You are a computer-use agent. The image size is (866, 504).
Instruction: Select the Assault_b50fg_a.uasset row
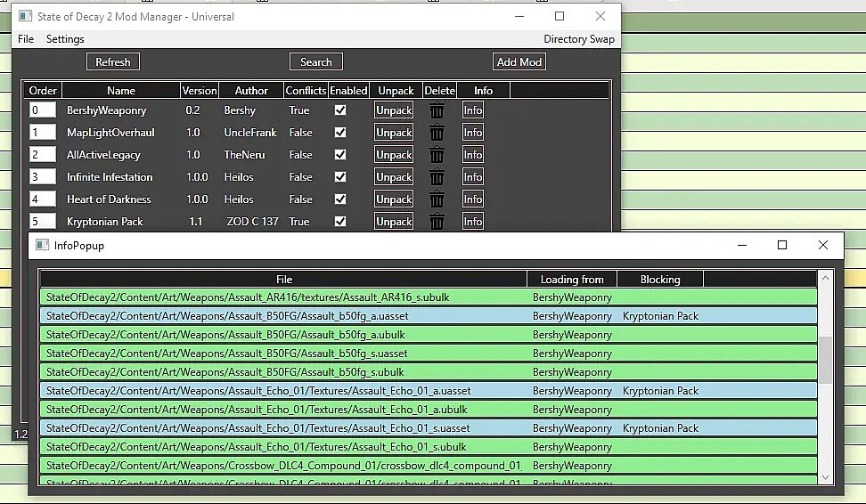pyautogui.click(x=428, y=316)
